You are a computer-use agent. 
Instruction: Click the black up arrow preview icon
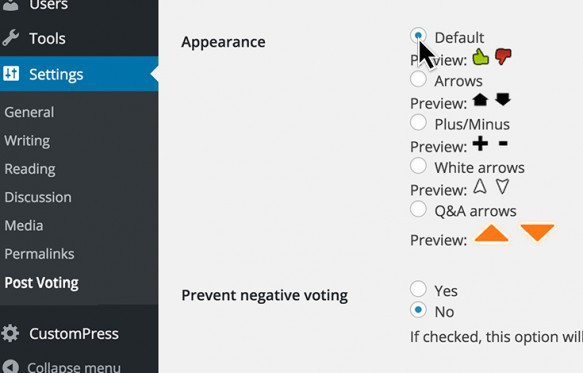coord(480,100)
